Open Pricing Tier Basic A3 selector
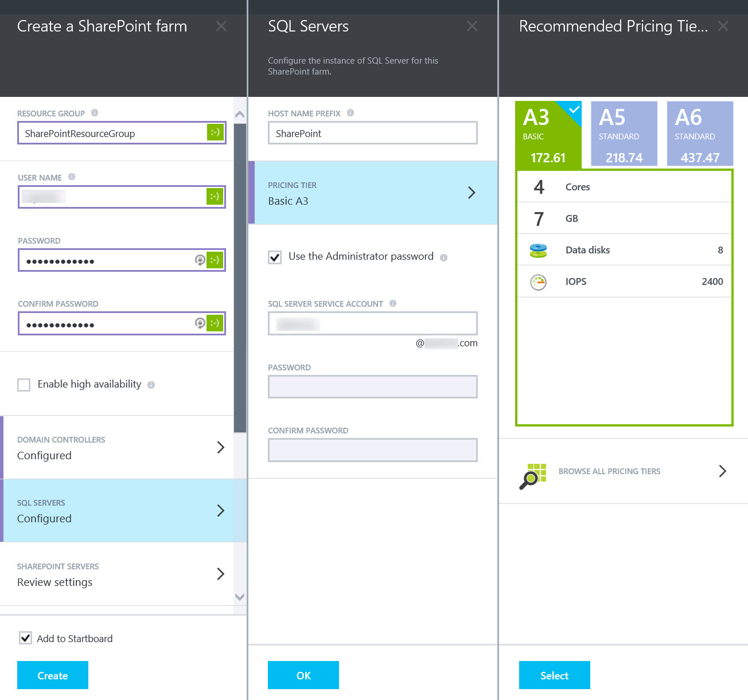The height and width of the screenshot is (700, 748). [373, 193]
